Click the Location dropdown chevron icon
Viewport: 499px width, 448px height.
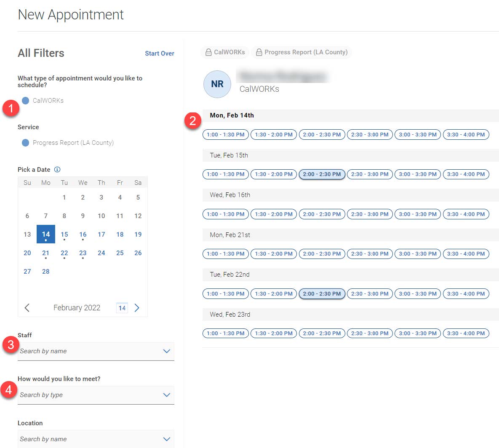pos(167,439)
